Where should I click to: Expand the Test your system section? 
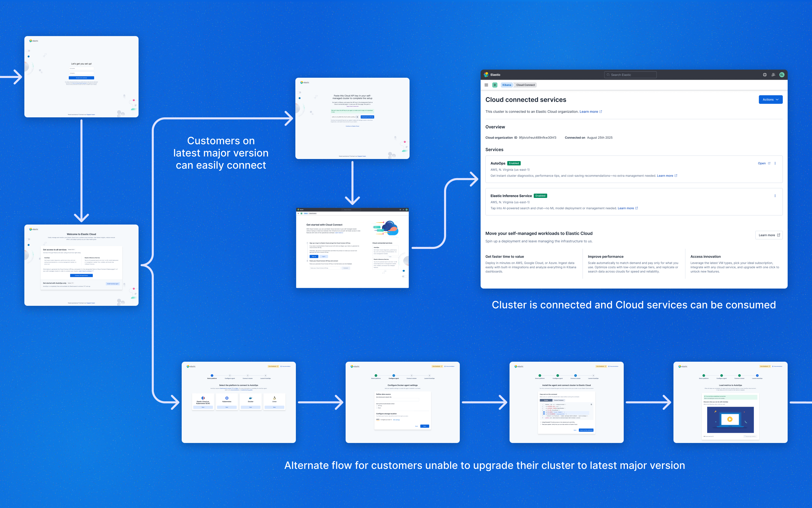pos(559,424)
